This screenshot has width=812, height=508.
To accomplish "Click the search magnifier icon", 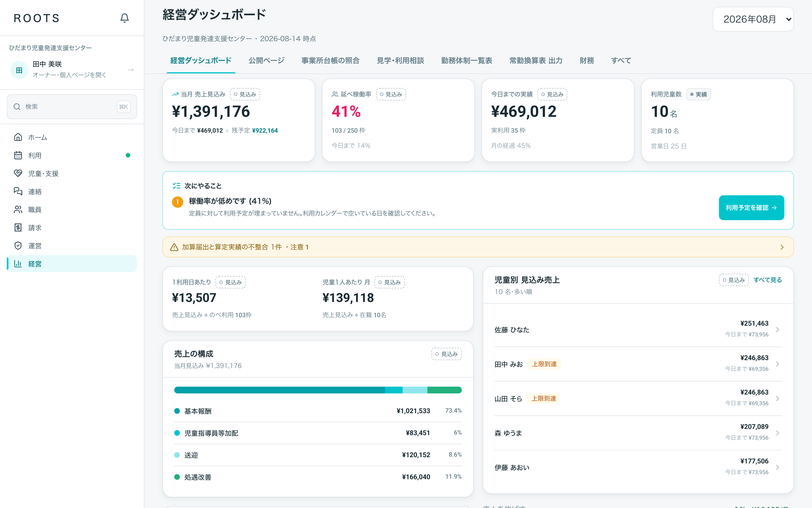I will coord(17,106).
